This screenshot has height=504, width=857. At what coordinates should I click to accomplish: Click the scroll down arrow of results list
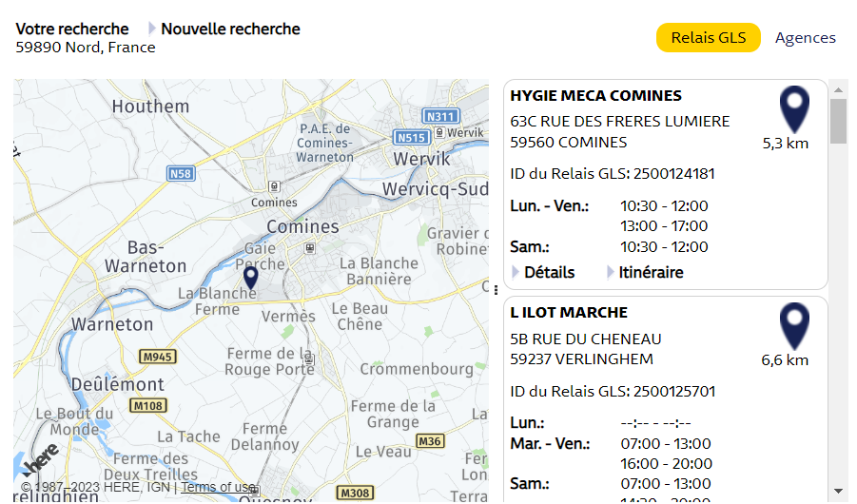tap(838, 491)
